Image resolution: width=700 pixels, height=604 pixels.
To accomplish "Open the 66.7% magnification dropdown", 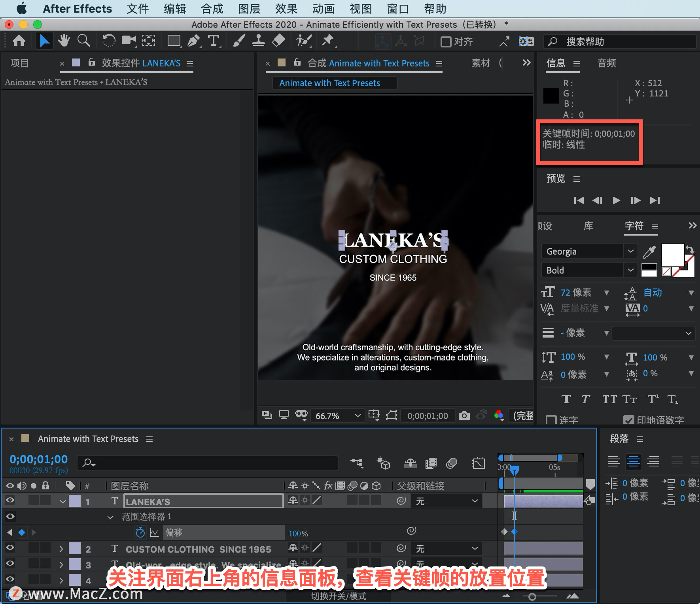I will pyautogui.click(x=337, y=415).
